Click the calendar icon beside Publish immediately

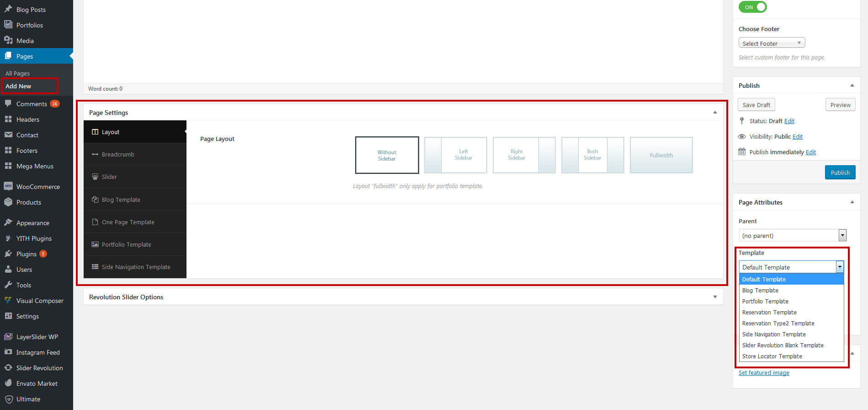point(742,151)
